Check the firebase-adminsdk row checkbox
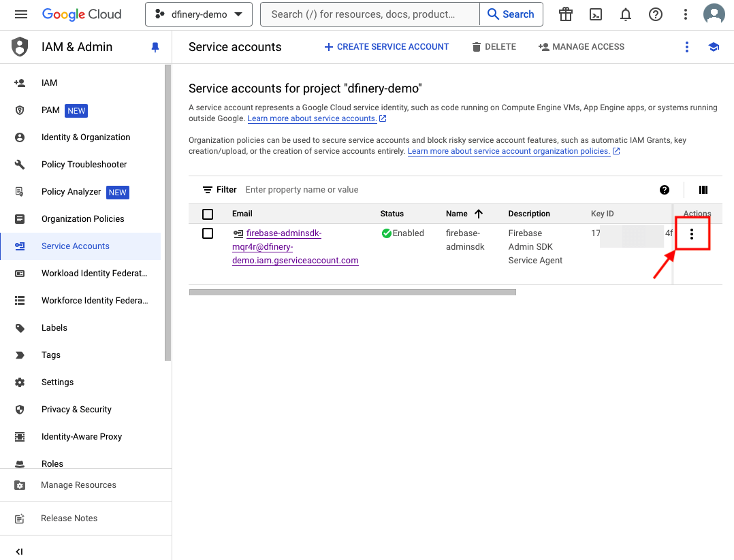This screenshot has height=560, width=734. click(208, 233)
